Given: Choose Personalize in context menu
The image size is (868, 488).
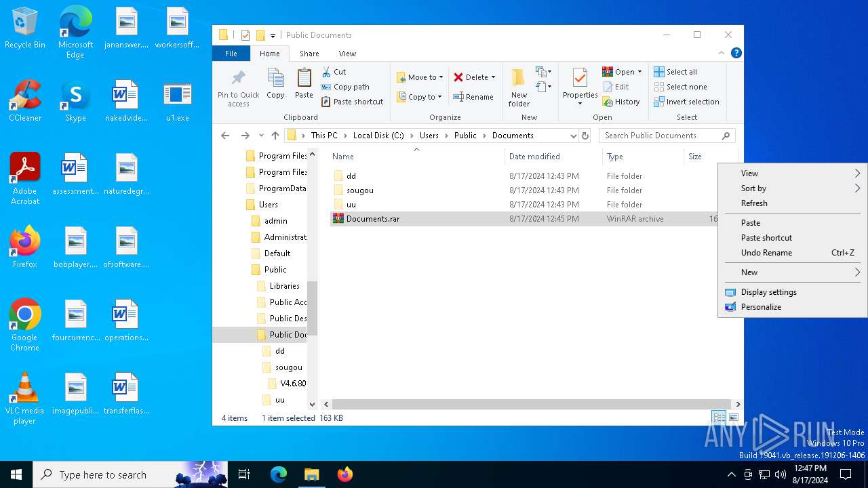Looking at the screenshot, I should 792,307.
